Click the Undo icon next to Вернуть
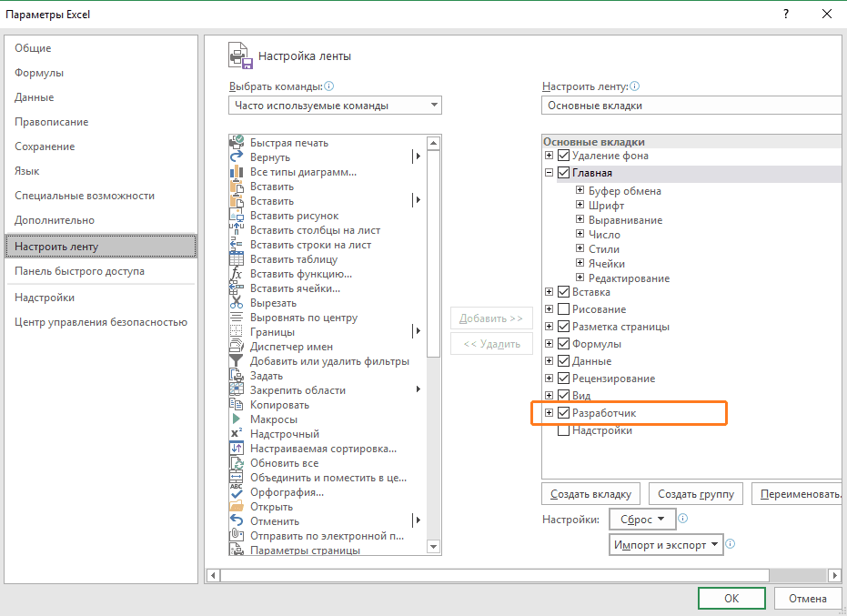Image resolution: width=847 pixels, height=616 pixels. click(237, 157)
